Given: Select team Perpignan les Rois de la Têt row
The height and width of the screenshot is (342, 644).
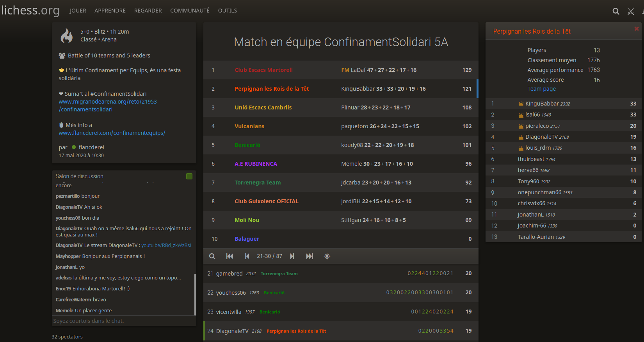Looking at the screenshot, I should pyautogui.click(x=341, y=89).
